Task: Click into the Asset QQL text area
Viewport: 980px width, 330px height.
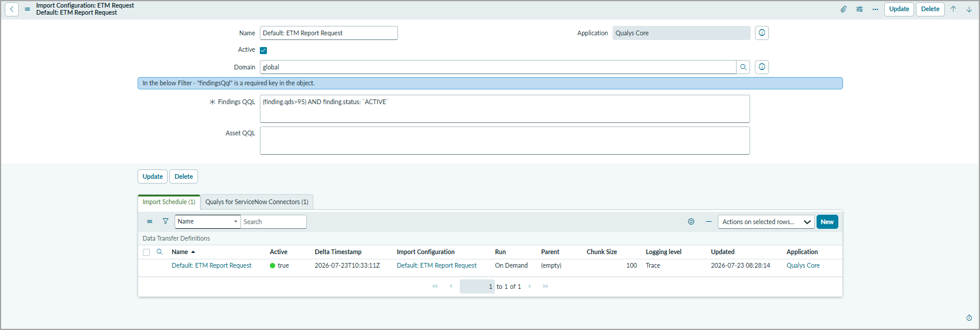Action: click(504, 141)
